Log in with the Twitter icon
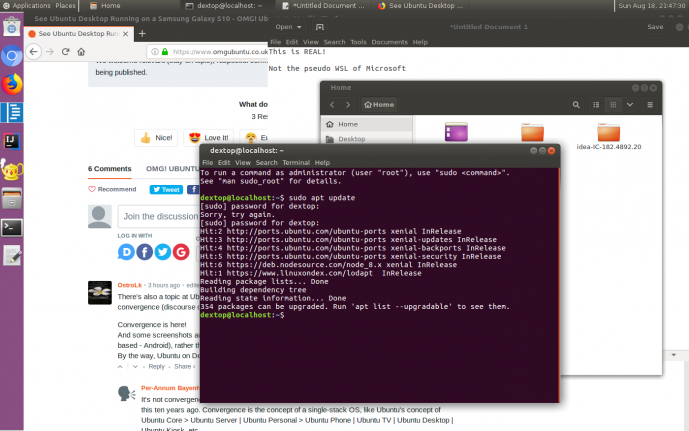This screenshot has height=431, width=689. tap(163, 252)
